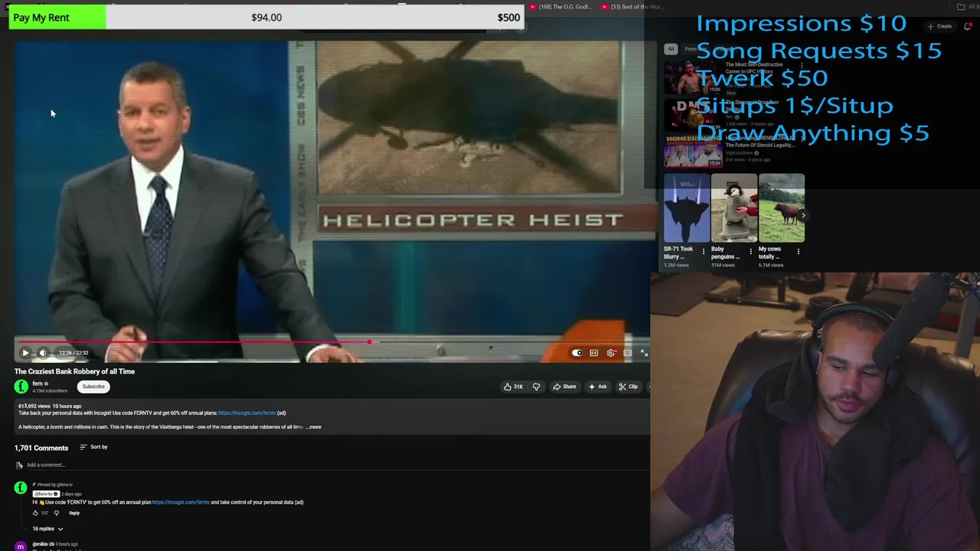Like the pinned fern-tv comment
Screen dimensions: 980x551
(x=35, y=513)
